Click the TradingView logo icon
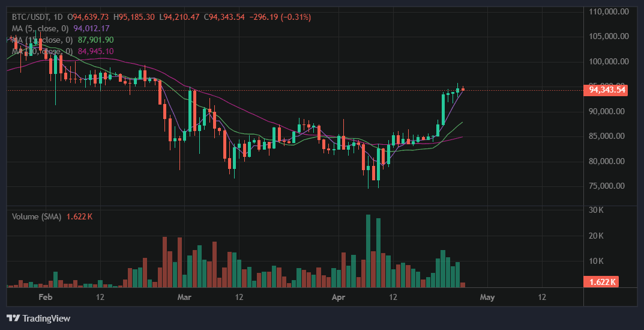644x330 pixels. point(12,318)
